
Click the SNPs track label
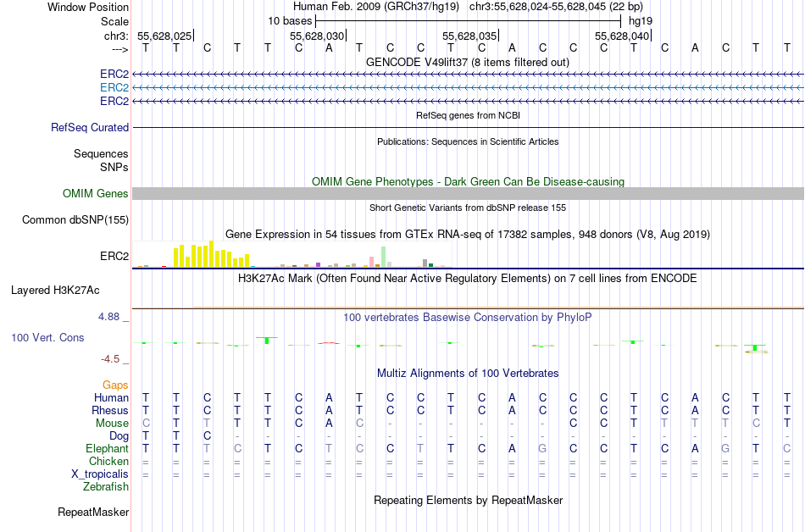point(114,167)
